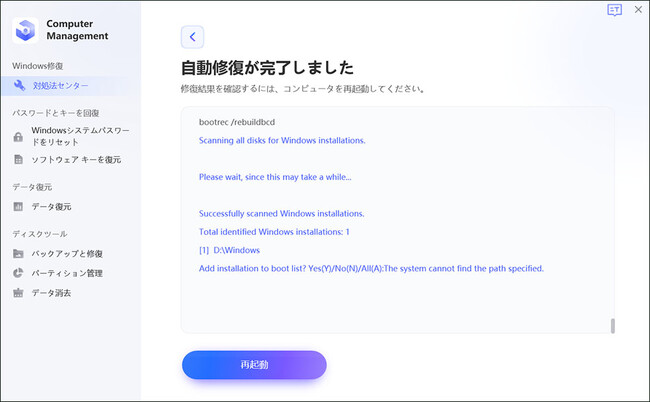Click the データ消去 eraser icon
This screenshot has width=650, height=402.
tap(19, 293)
